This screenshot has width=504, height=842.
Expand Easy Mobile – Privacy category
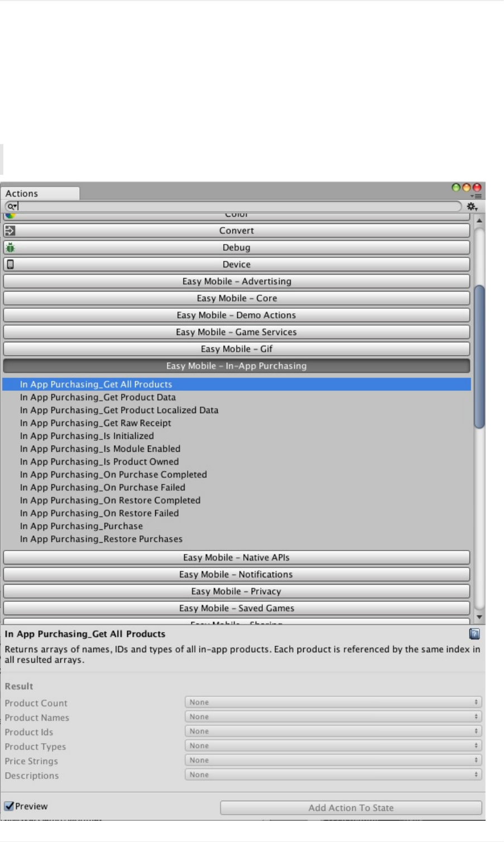pyautogui.click(x=237, y=591)
